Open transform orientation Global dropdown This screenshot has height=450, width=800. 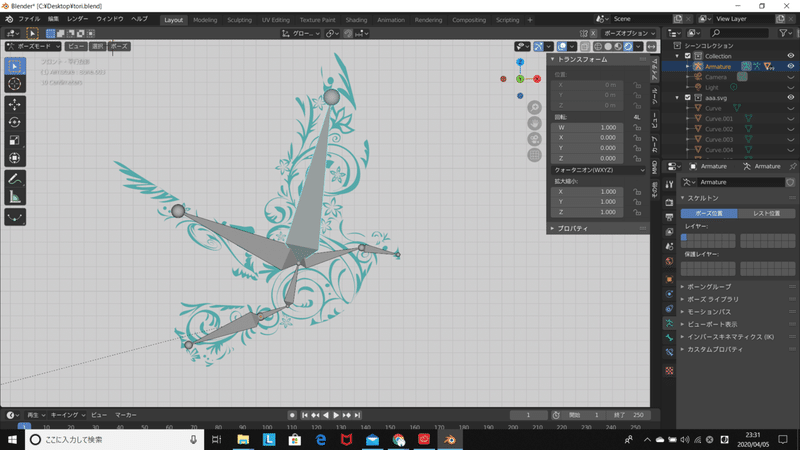(301, 33)
